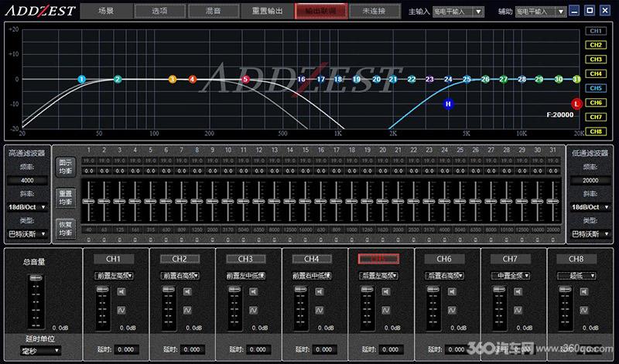Viewport: 619px width, 364px height.
Task: Select the CH1 channel header button
Action: click(114, 259)
